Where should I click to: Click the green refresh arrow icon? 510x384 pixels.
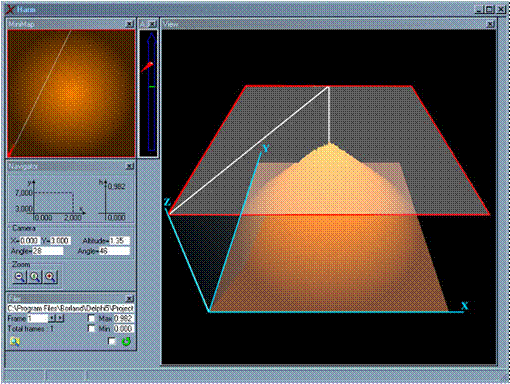click(x=126, y=341)
